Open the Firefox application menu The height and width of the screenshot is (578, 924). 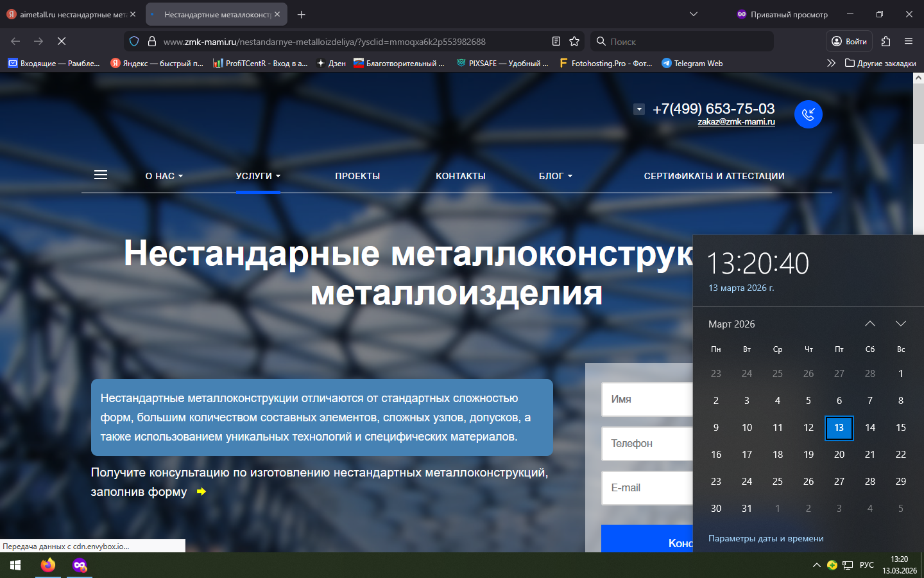click(909, 41)
